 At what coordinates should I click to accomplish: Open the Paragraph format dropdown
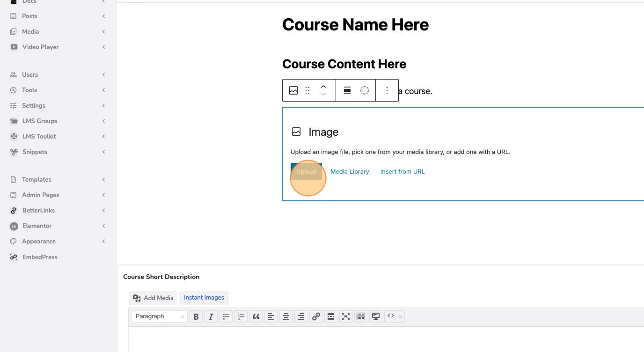159,316
